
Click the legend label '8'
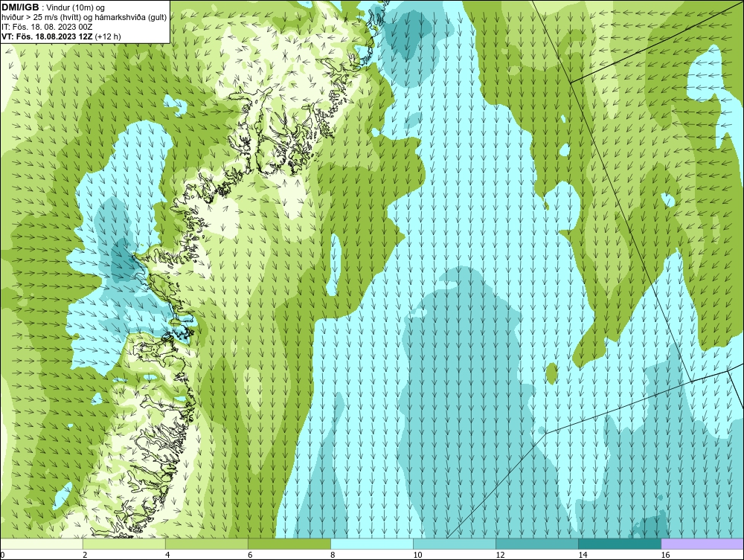333,555
